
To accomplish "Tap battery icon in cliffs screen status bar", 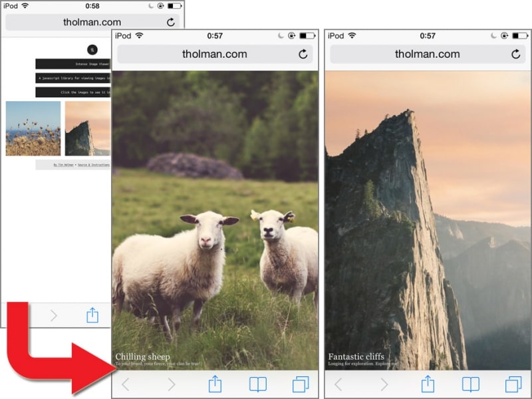I will click(520, 35).
